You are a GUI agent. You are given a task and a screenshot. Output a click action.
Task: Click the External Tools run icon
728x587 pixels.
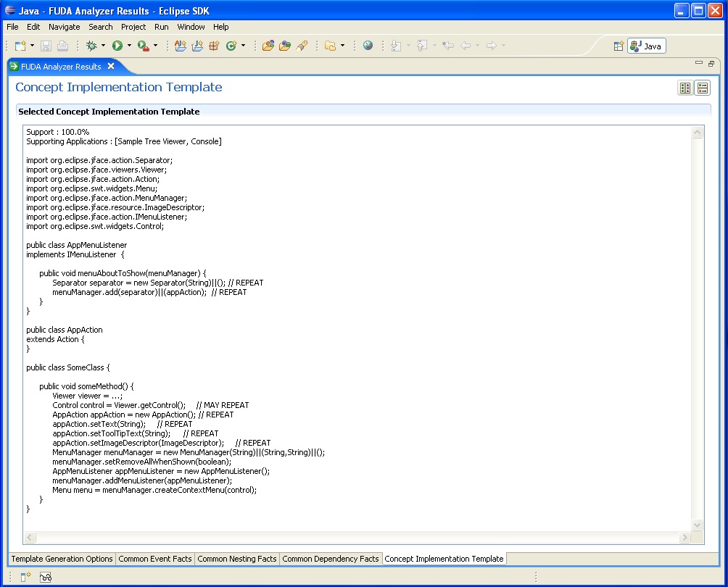(x=144, y=46)
